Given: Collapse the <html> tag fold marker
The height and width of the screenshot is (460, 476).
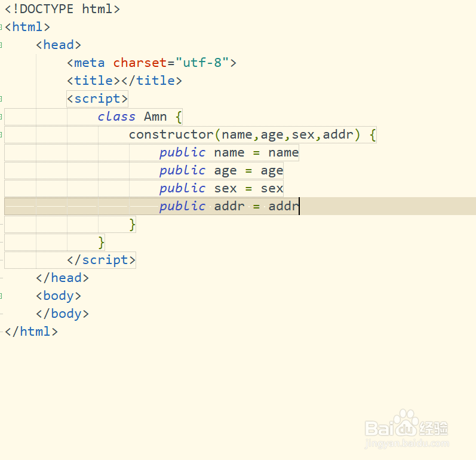Looking at the screenshot, I should coord(1,27).
